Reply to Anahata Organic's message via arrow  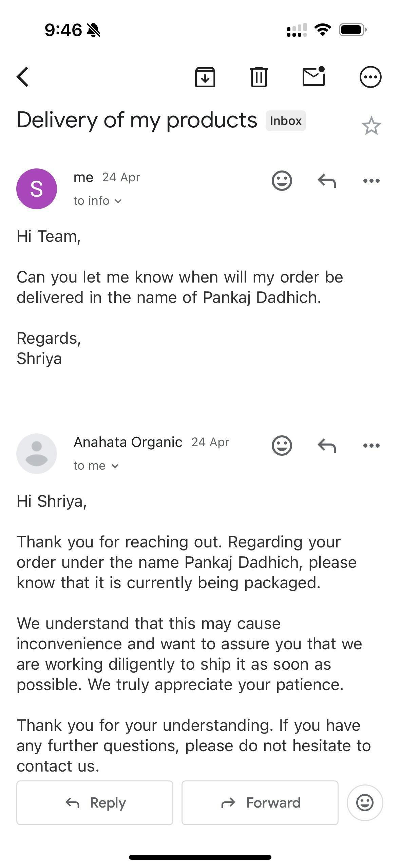(327, 445)
